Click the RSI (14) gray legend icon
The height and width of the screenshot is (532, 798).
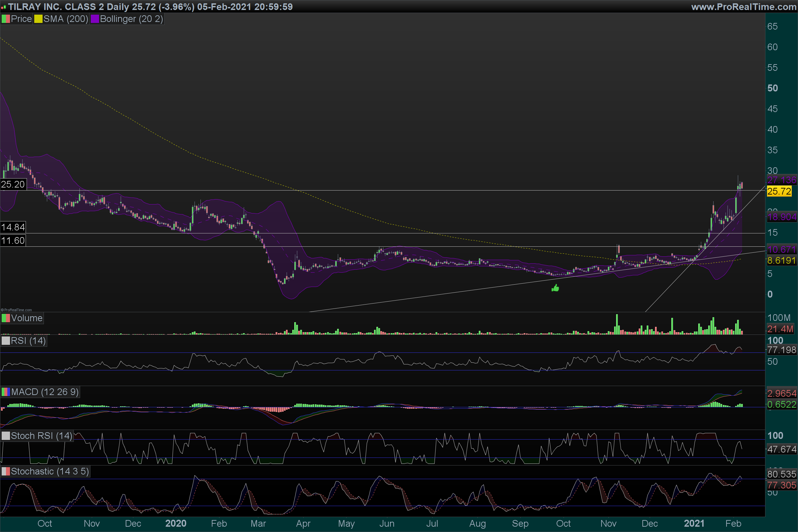5,340
